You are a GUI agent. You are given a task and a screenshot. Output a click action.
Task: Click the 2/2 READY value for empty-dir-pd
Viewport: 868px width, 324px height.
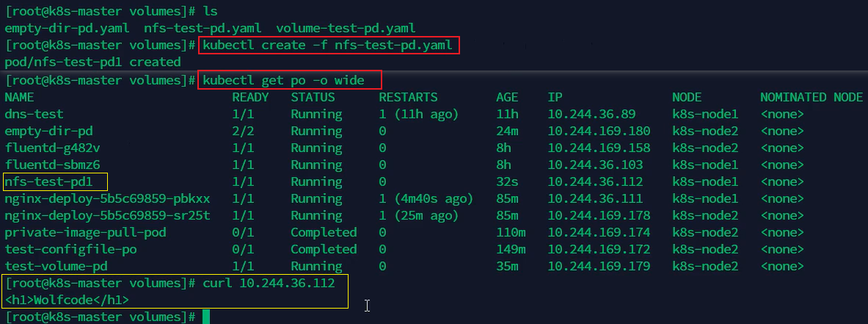tap(243, 132)
